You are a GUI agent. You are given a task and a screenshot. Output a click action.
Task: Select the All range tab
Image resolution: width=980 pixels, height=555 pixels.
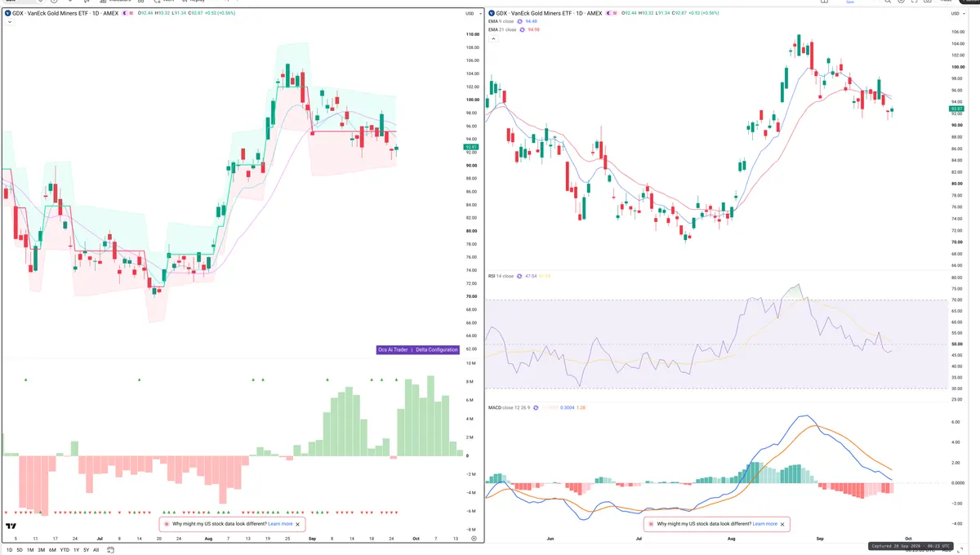(x=96, y=550)
